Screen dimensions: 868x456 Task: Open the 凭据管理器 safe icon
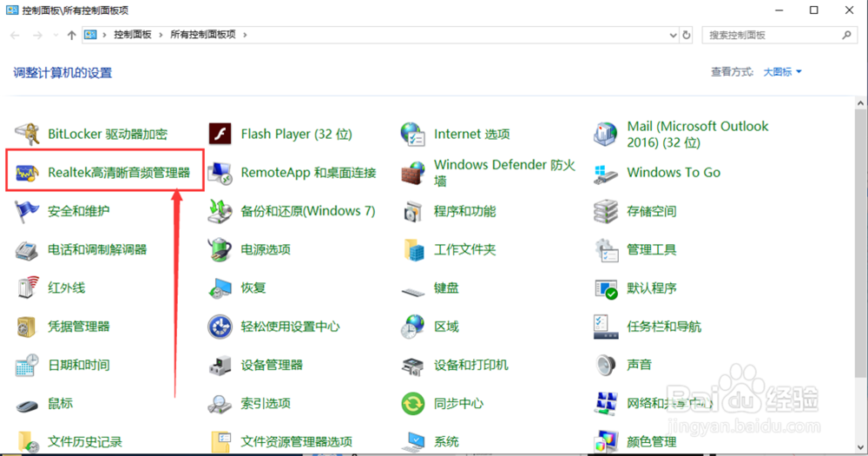(27, 327)
